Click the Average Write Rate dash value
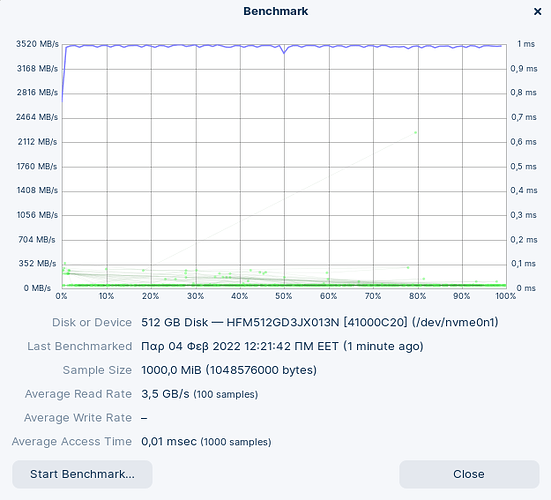The width and height of the screenshot is (551, 500). pyautogui.click(x=144, y=418)
